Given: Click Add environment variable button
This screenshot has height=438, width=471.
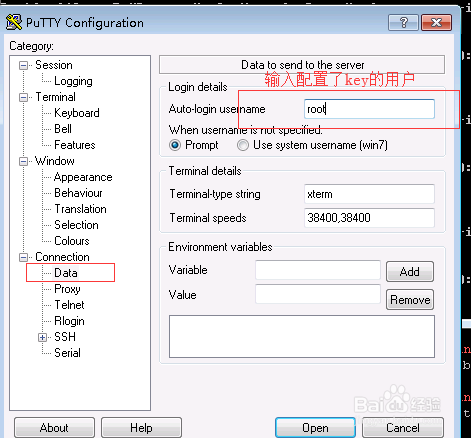Looking at the screenshot, I should point(410,272).
